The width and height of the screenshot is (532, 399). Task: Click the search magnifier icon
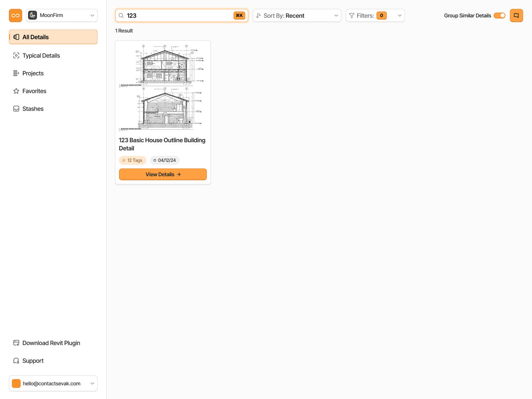click(x=121, y=16)
